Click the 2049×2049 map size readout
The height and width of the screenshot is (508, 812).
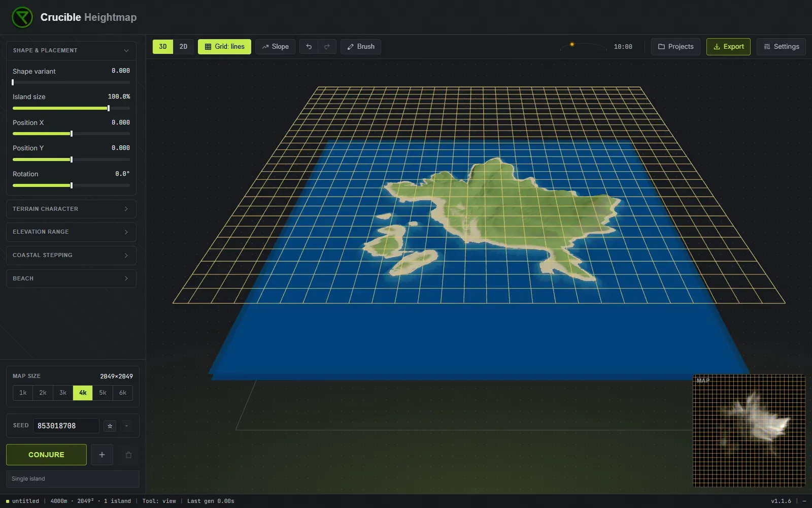pos(116,376)
